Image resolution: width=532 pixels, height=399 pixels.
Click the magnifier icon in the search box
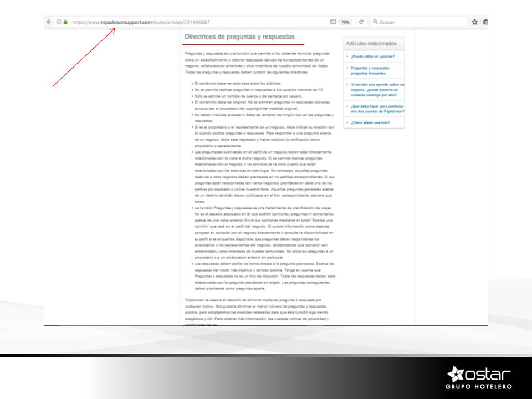pos(375,22)
